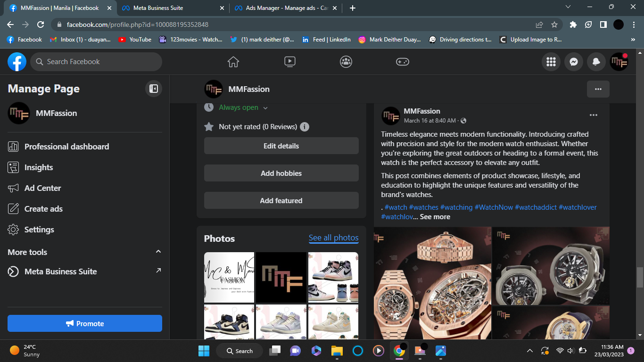Collapse the Manage Page sidebar
Image resolution: width=644 pixels, height=362 pixels.
tap(154, 89)
